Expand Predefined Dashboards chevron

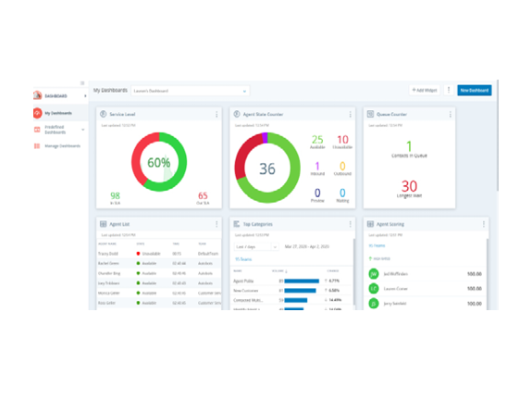[x=83, y=130]
